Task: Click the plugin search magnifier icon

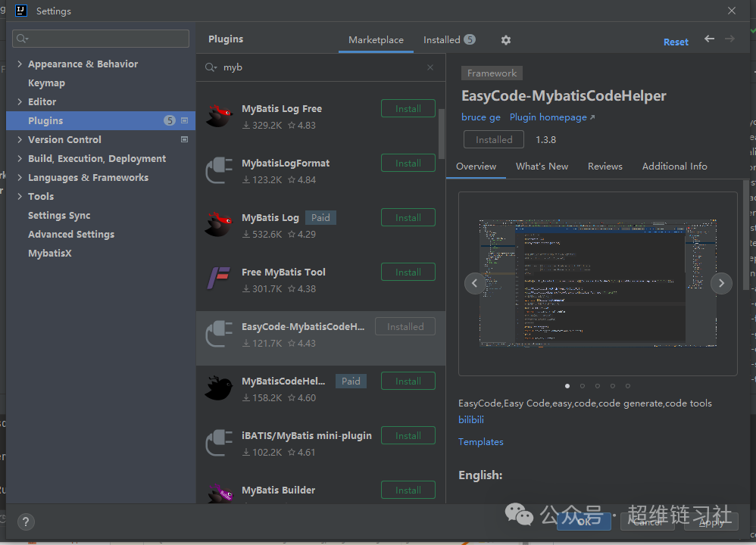Action: [211, 67]
